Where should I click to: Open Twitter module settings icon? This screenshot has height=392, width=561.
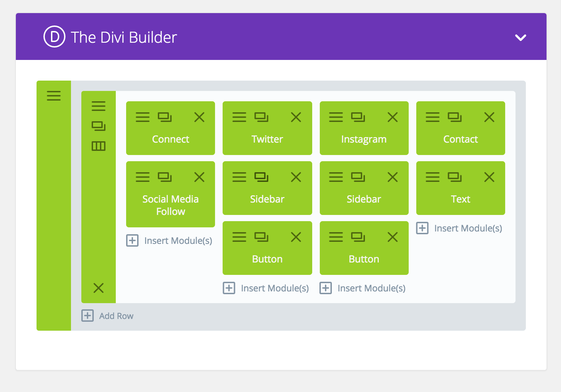(x=239, y=117)
